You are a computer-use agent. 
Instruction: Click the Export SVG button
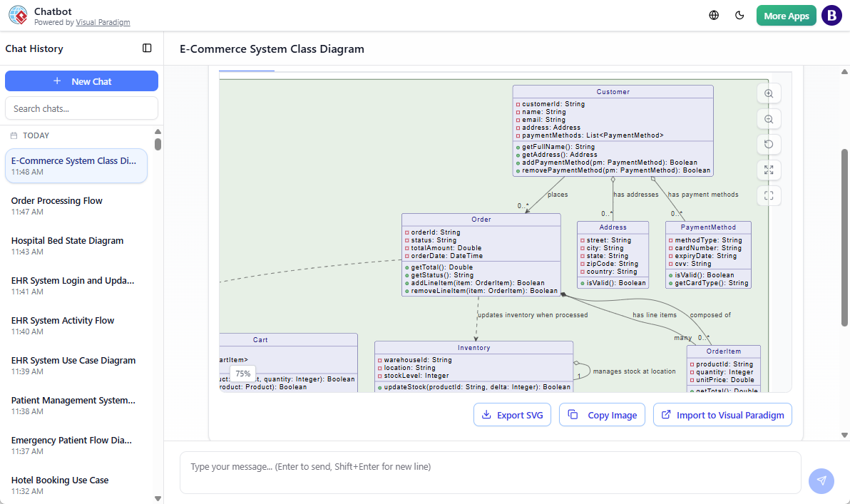pos(512,414)
